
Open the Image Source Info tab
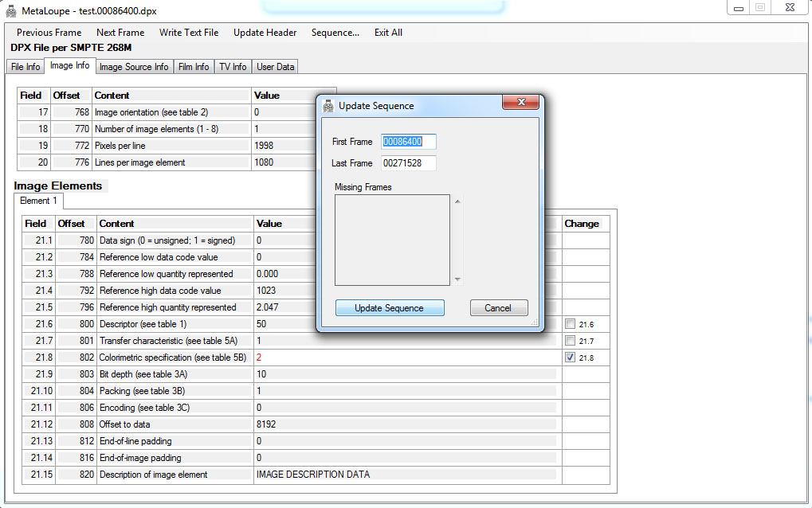pyautogui.click(x=133, y=67)
